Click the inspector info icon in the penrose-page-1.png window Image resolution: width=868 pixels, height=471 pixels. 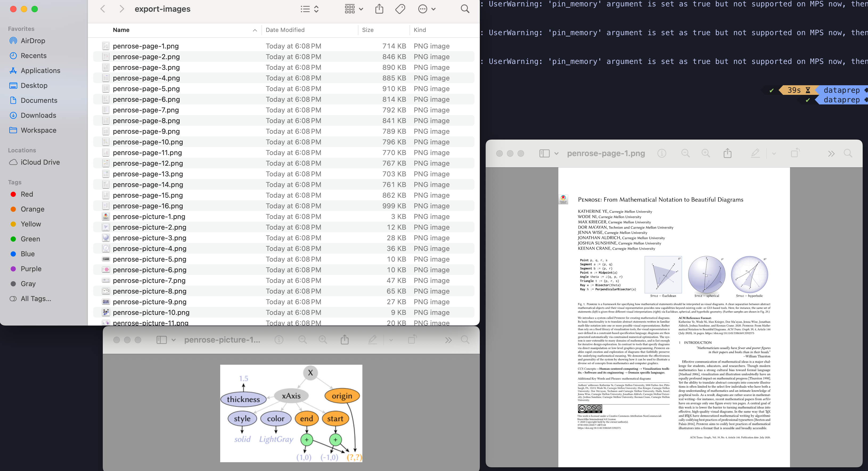[x=662, y=153]
